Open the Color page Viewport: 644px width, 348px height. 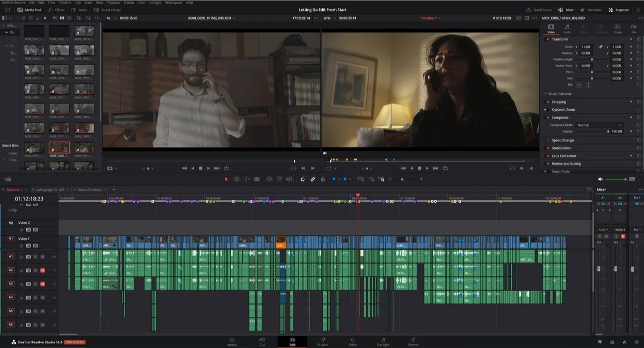tap(353, 342)
